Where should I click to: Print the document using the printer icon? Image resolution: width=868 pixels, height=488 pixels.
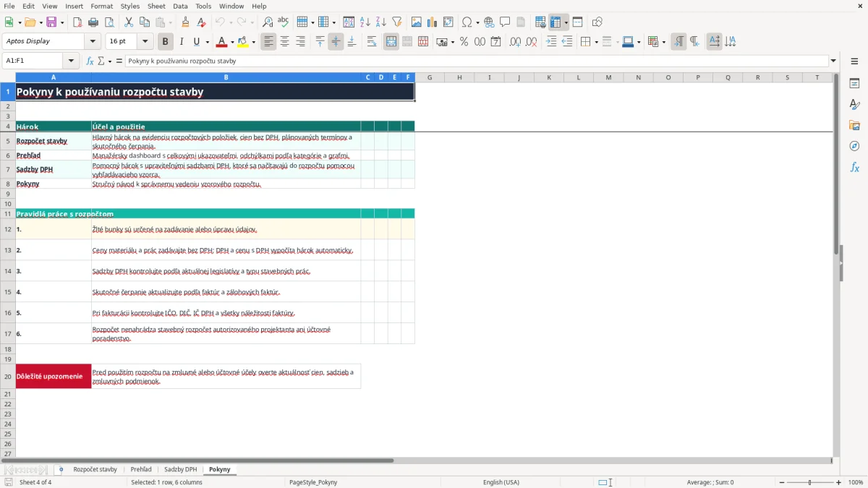point(93,22)
